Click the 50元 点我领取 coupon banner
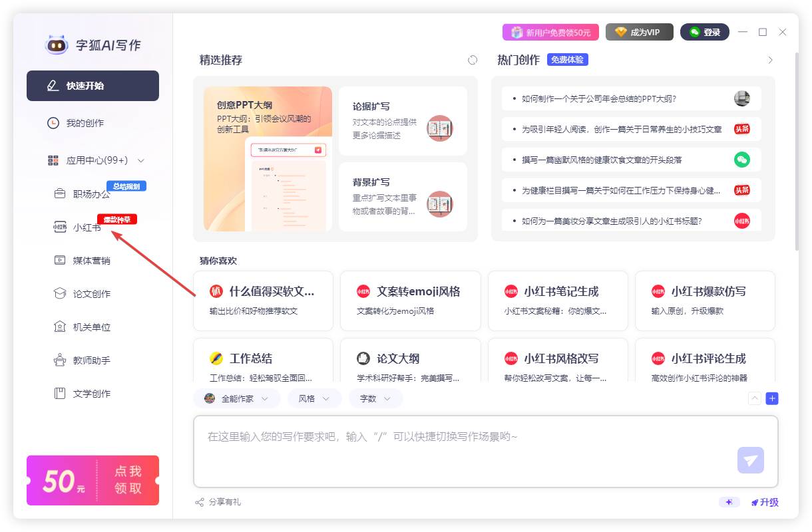Image resolution: width=812 pixels, height=532 pixels. pyautogui.click(x=93, y=480)
